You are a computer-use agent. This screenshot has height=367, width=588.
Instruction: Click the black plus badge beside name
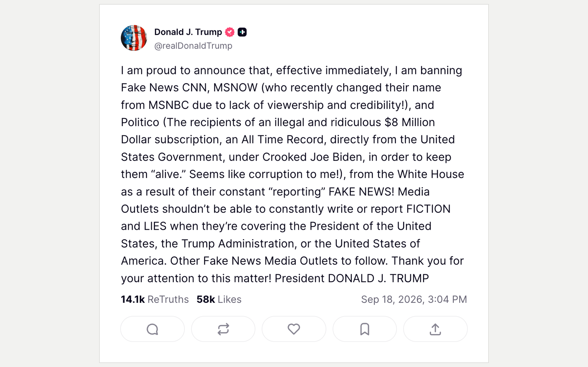[242, 32]
